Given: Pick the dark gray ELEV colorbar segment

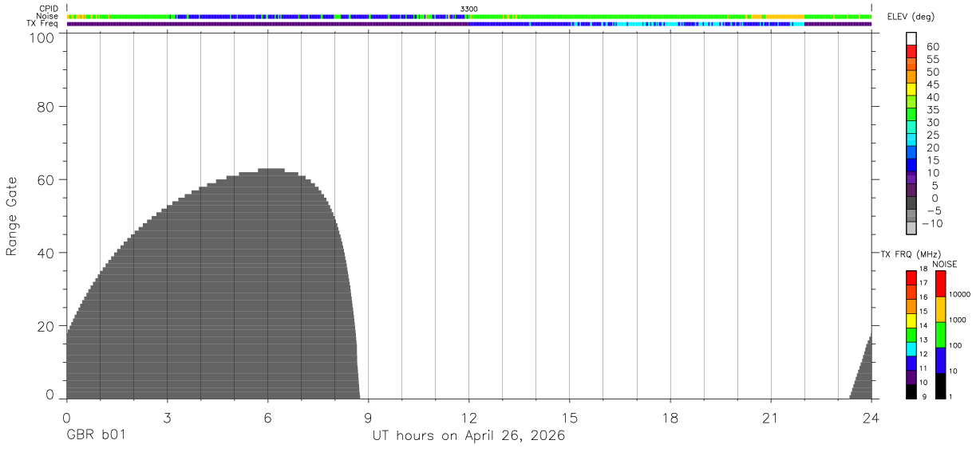Looking at the screenshot, I should pos(911,202).
